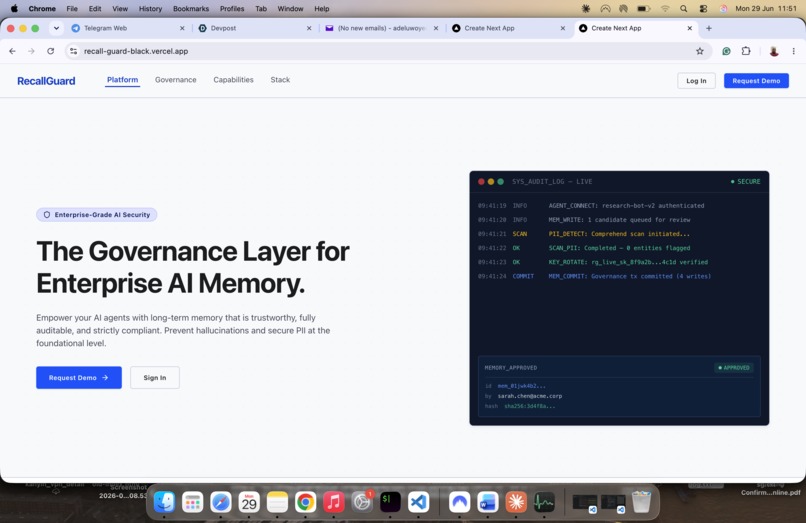Open System Settings from the Dock
Screen dimensions: 806x523
(x=362, y=502)
